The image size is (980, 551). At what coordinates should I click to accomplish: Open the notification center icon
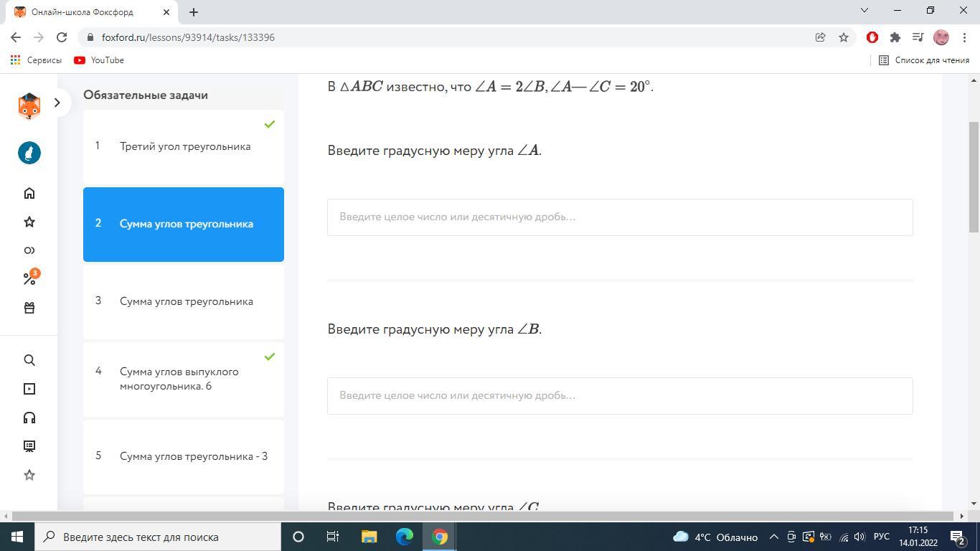click(958, 537)
